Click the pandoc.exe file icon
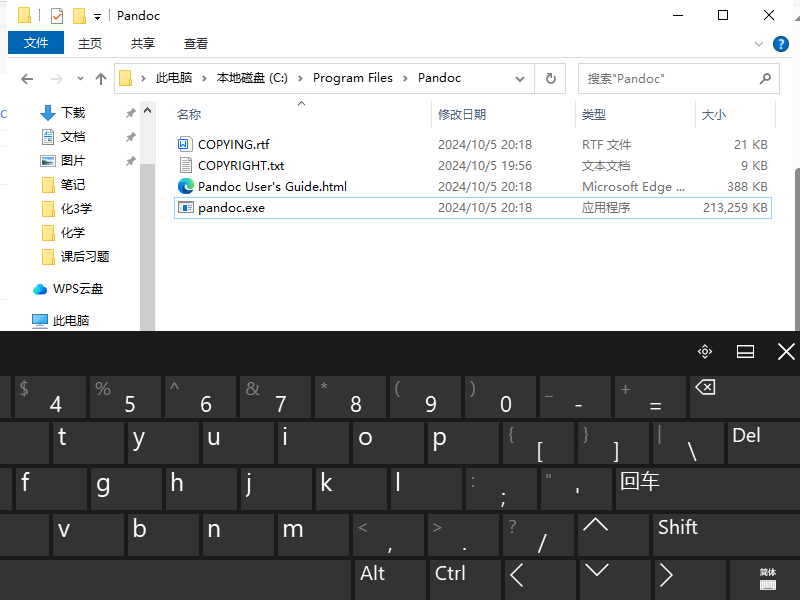The width and height of the screenshot is (800, 600). click(x=185, y=208)
